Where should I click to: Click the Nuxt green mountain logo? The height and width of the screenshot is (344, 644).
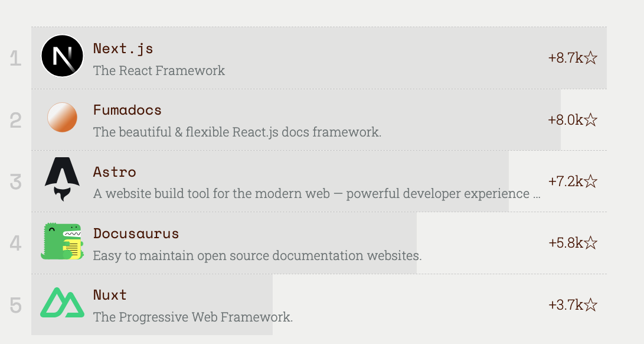tap(62, 303)
